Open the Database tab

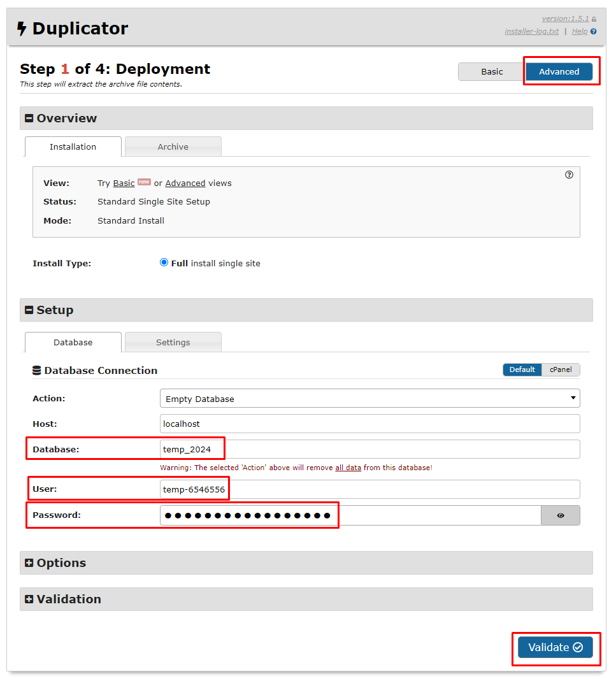point(73,342)
